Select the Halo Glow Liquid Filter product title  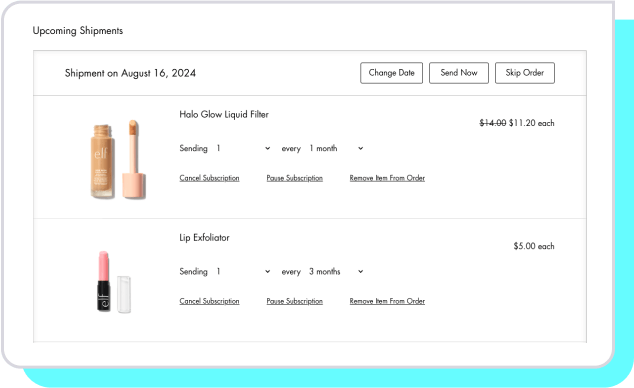[224, 114]
